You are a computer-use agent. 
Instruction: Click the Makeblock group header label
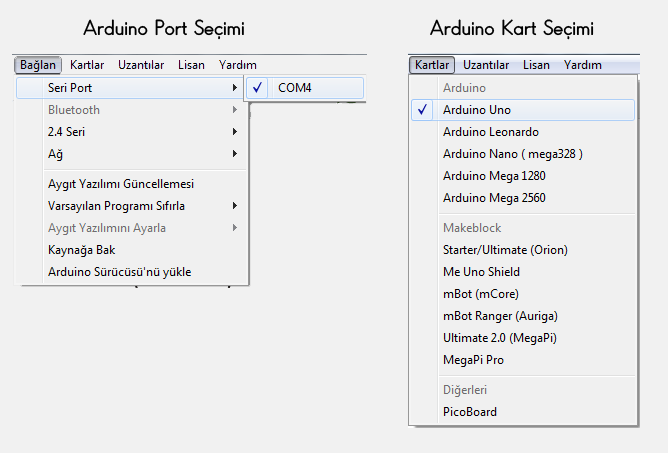472,228
